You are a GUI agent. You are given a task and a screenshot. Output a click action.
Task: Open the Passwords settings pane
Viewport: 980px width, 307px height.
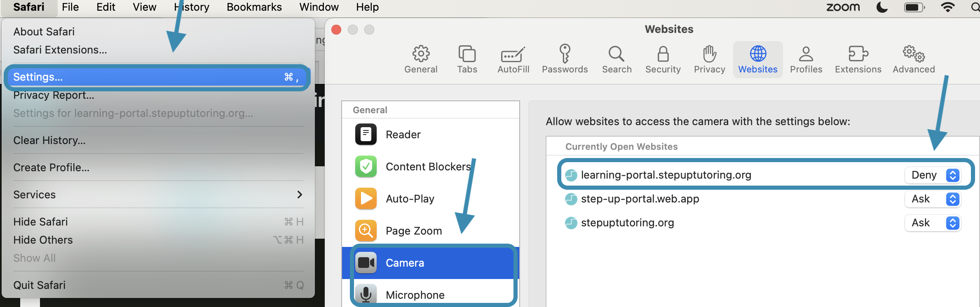tap(565, 60)
